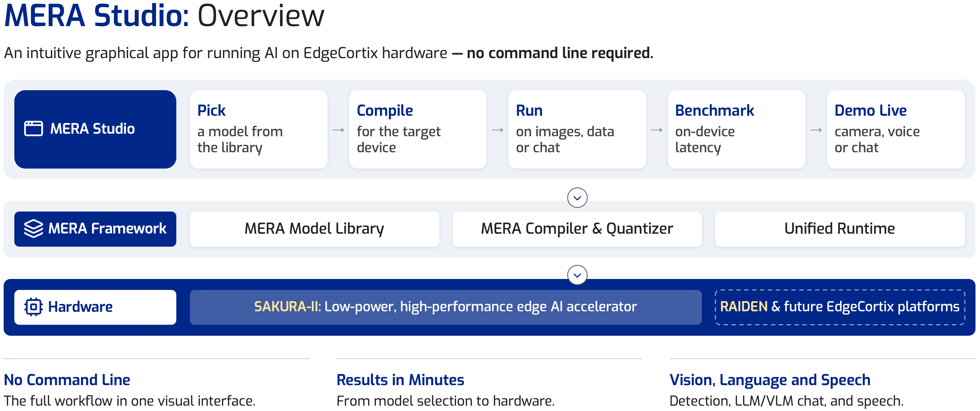The height and width of the screenshot is (411, 980).
Task: Click the 'Results in Minutes' heading
Action: (x=400, y=380)
